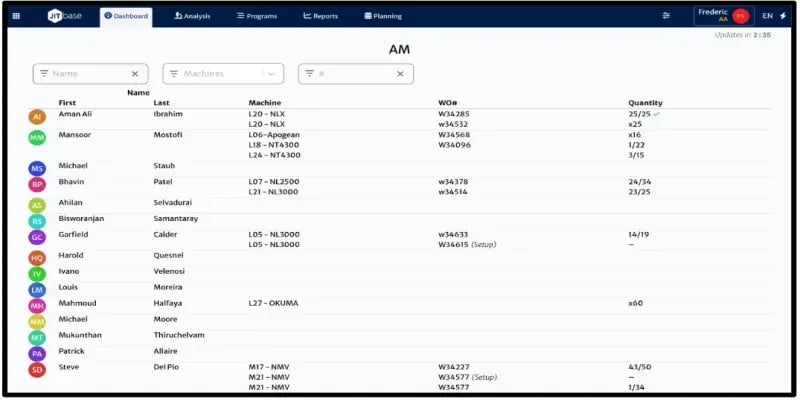This screenshot has width=800, height=400.
Task: Sort by First name column header
Action: 67,103
